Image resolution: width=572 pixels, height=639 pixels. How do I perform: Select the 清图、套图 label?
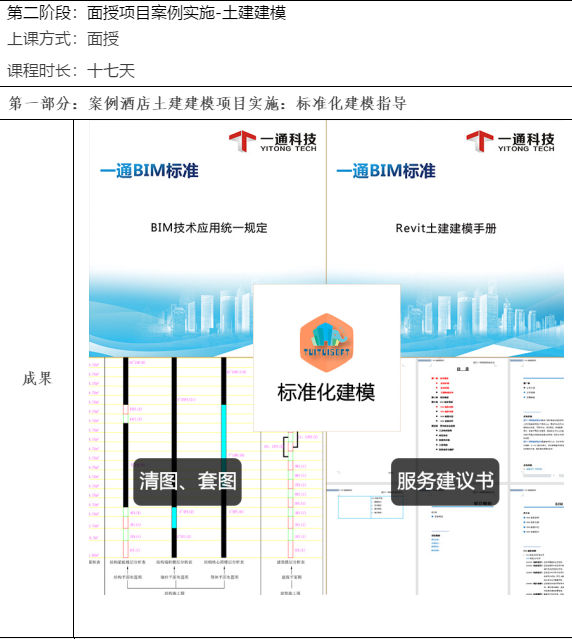187,482
